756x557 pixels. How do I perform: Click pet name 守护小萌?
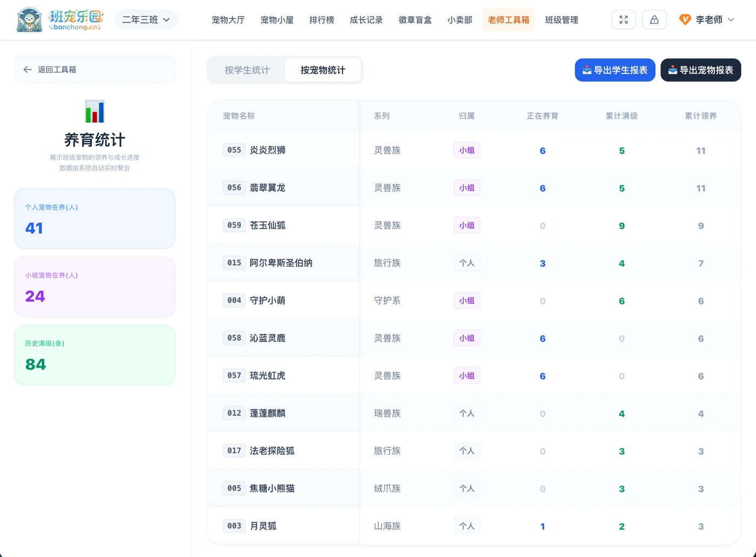(x=268, y=300)
